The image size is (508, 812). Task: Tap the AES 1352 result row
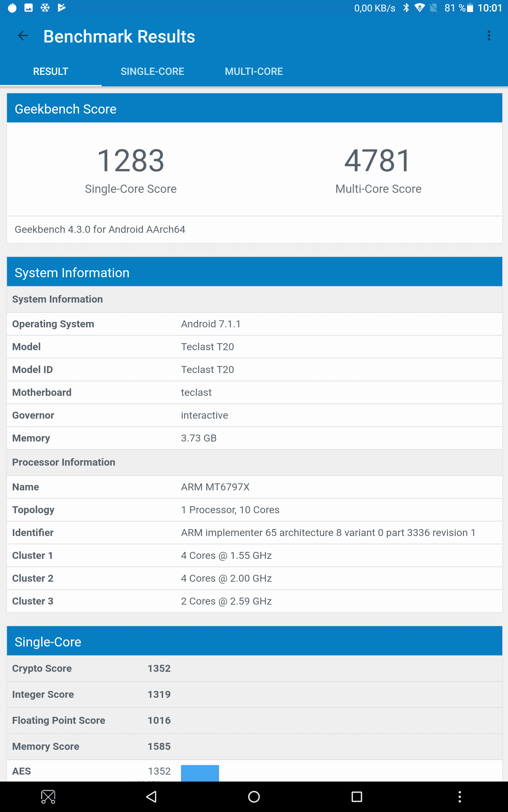click(254, 771)
